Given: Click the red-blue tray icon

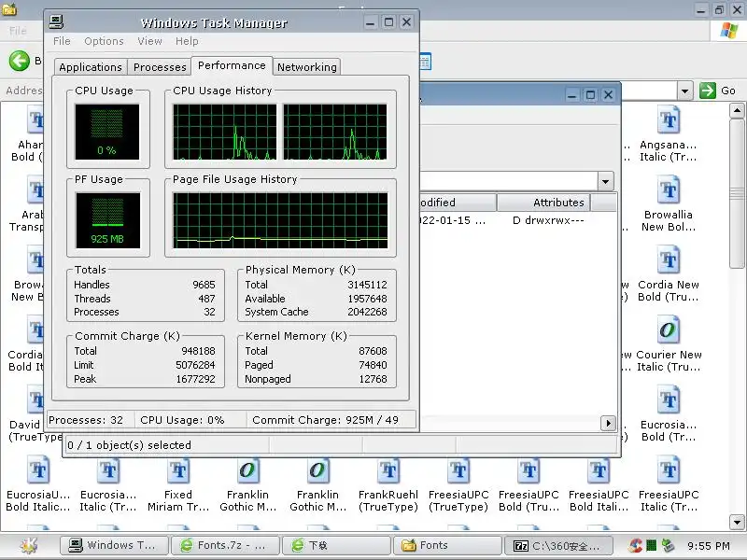Looking at the screenshot, I should (635, 545).
